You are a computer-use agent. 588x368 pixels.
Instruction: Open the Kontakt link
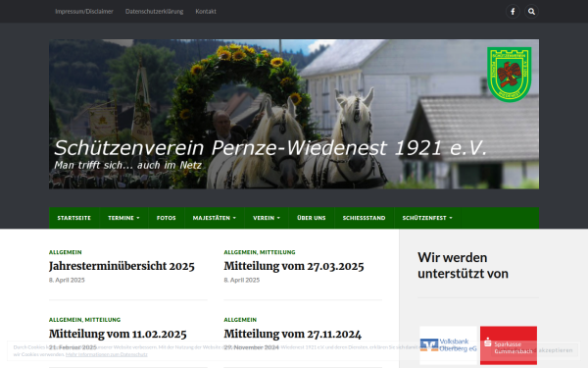206,11
